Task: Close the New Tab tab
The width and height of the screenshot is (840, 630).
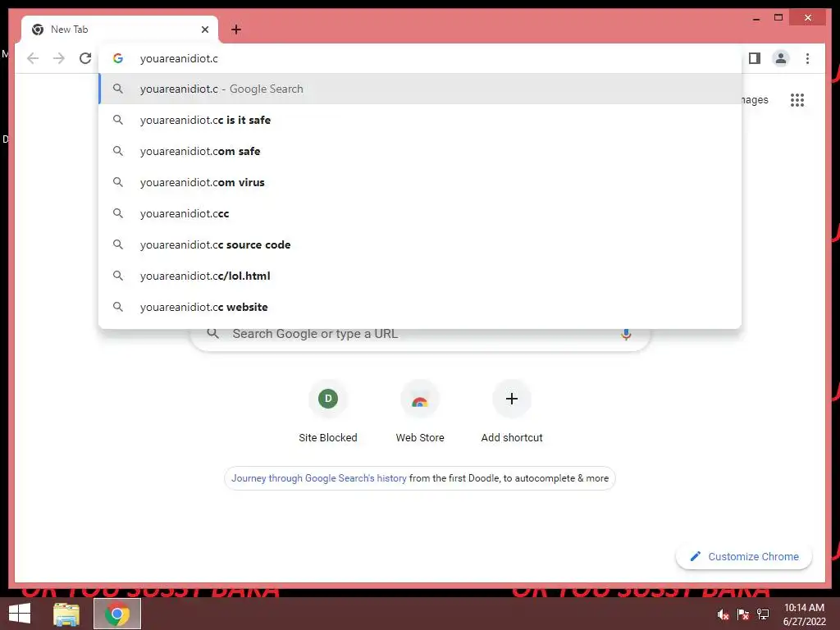Action: (x=204, y=30)
